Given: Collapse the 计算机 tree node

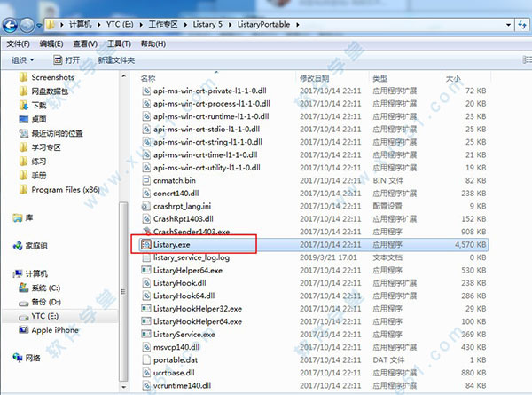Looking at the screenshot, I should (7, 273).
